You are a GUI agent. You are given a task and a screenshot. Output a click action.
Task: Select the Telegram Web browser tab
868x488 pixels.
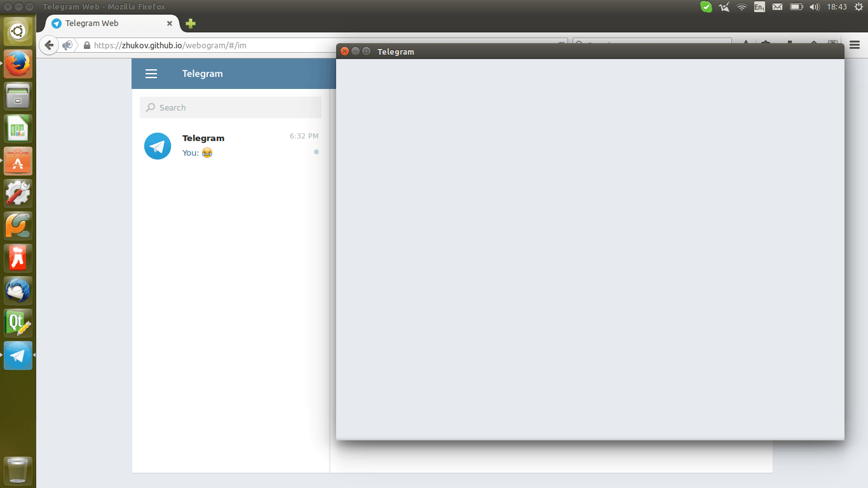tap(112, 24)
